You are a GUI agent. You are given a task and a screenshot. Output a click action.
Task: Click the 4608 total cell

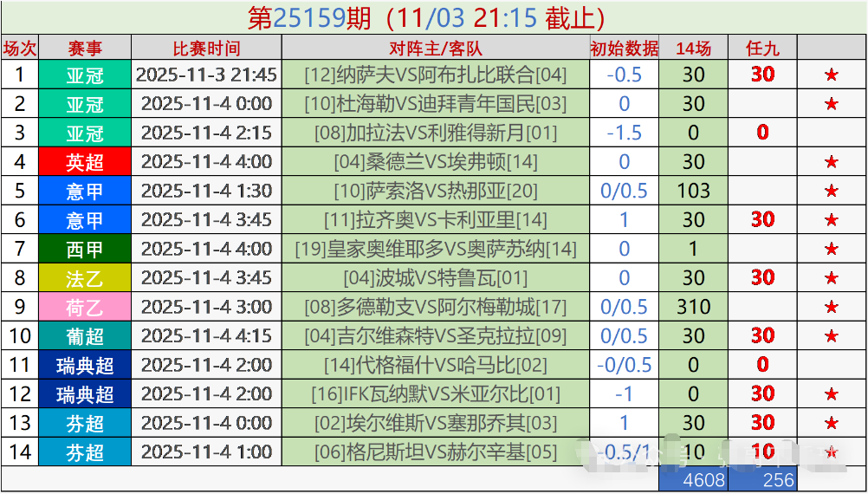693,479
